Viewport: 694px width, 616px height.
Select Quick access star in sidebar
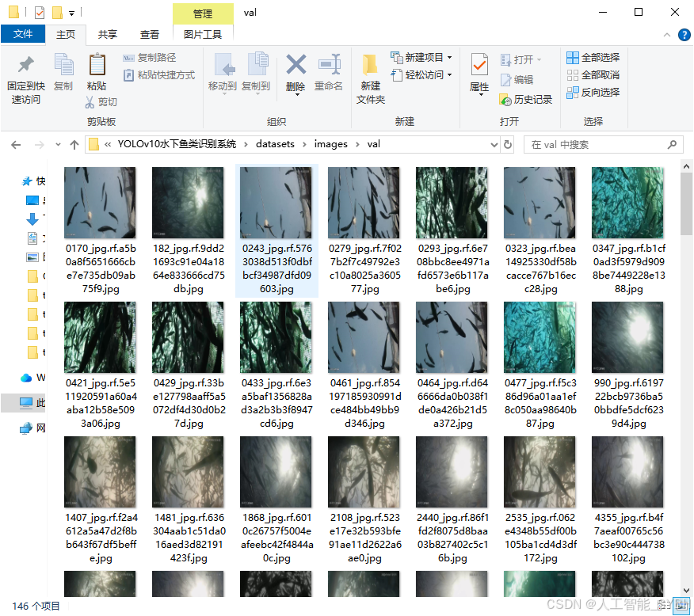[x=28, y=181]
